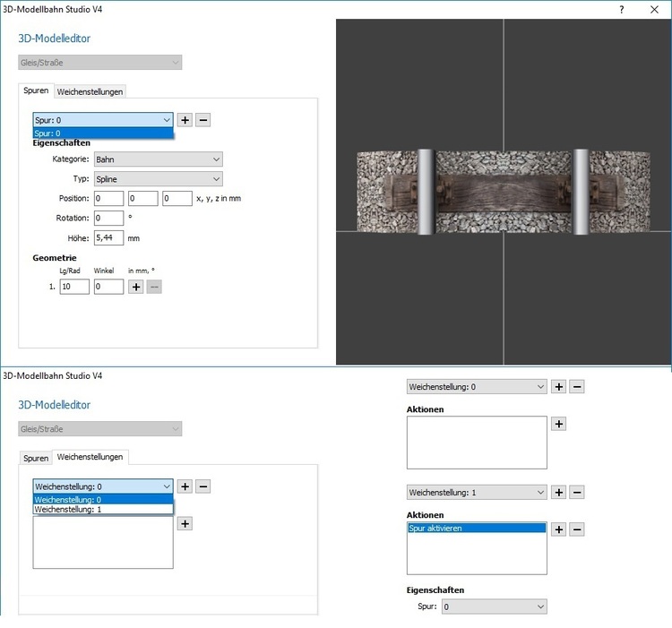
Task: Click the Eigenschaften heading in upper editor
Action: coord(61,143)
